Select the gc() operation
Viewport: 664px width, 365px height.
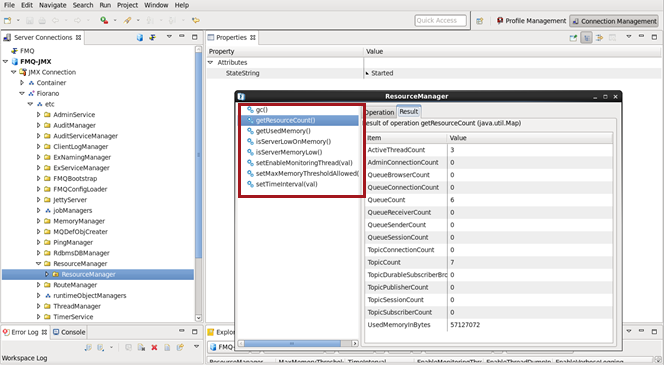point(262,110)
